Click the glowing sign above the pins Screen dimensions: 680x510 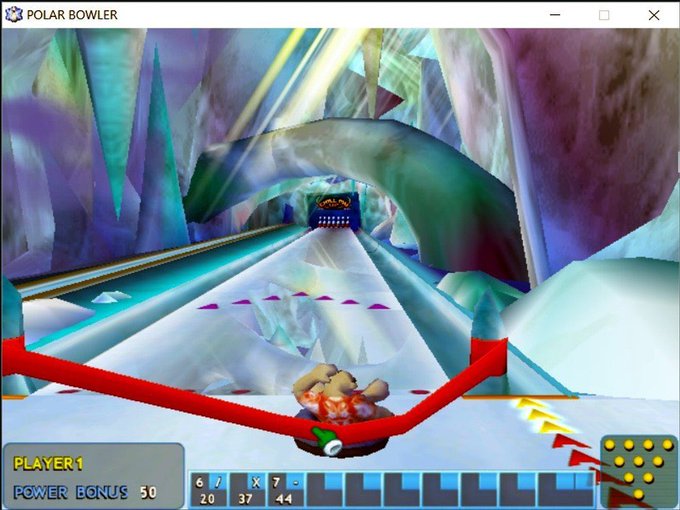pos(333,203)
